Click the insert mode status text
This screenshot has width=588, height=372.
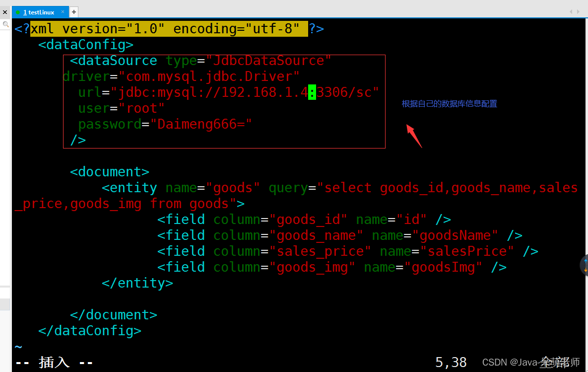point(54,363)
